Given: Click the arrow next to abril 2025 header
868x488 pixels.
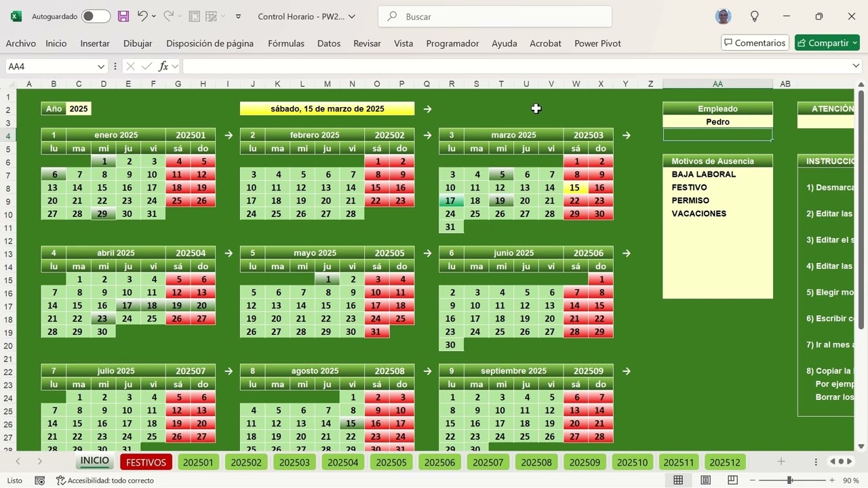Looking at the screenshot, I should (x=229, y=253).
